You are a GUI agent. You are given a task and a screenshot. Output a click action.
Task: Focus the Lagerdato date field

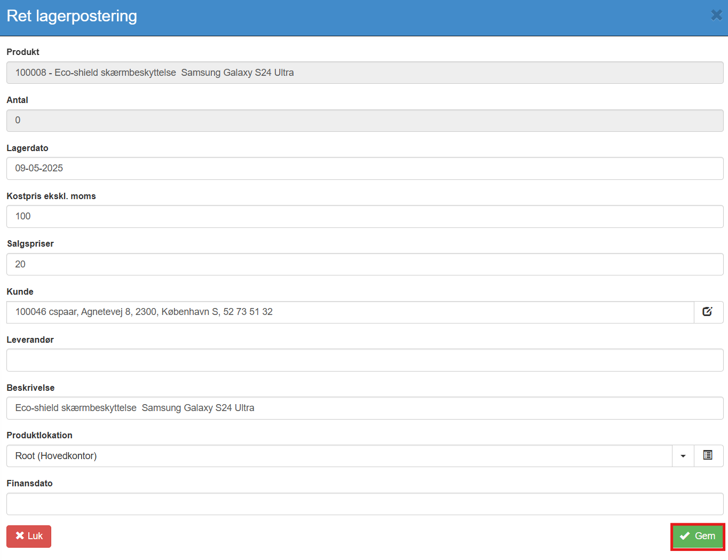click(x=365, y=169)
